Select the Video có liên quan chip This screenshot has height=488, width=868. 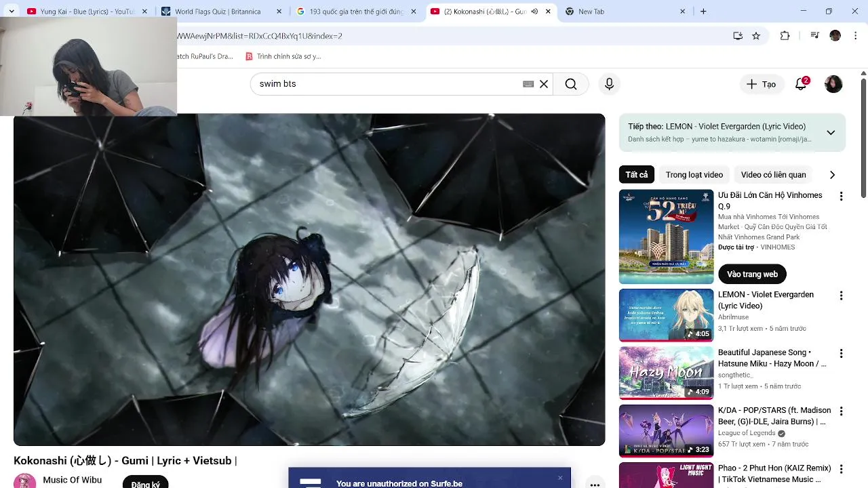pos(773,175)
